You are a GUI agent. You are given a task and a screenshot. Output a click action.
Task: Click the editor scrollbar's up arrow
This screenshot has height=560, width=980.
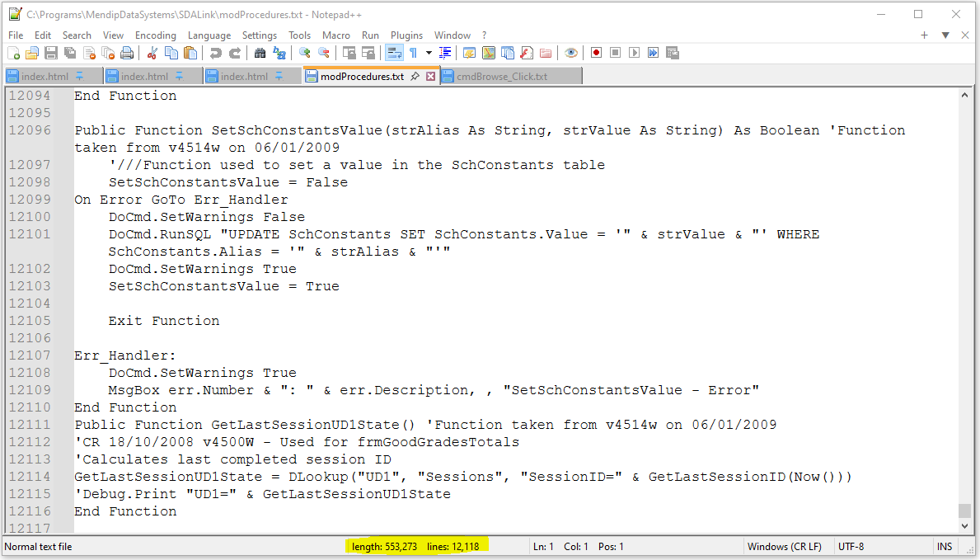pyautogui.click(x=964, y=95)
